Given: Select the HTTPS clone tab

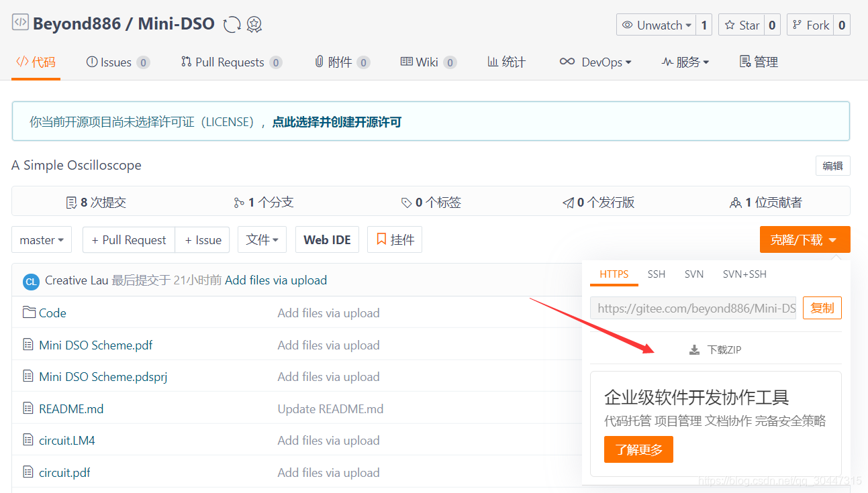Looking at the screenshot, I should [x=614, y=274].
